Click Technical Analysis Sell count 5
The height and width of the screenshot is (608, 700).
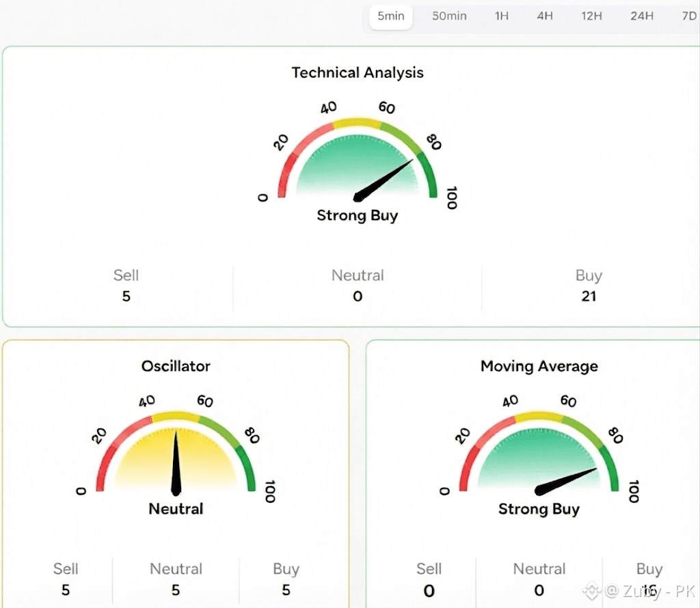[126, 296]
